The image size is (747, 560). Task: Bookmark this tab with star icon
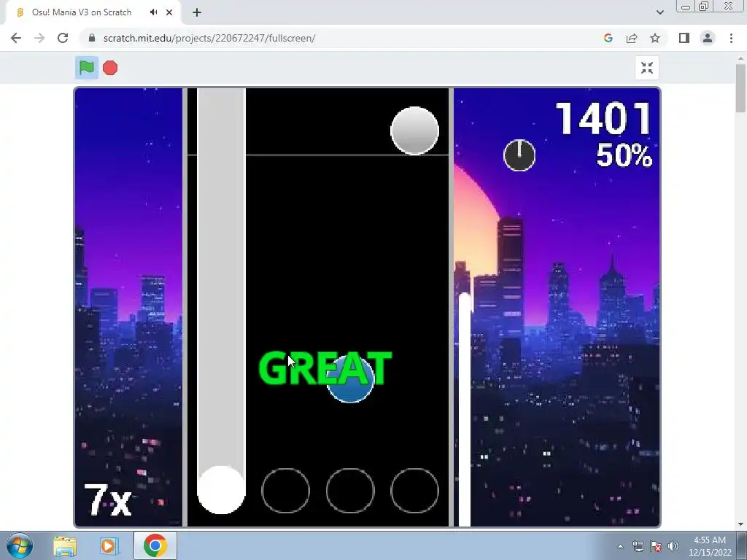tap(655, 38)
